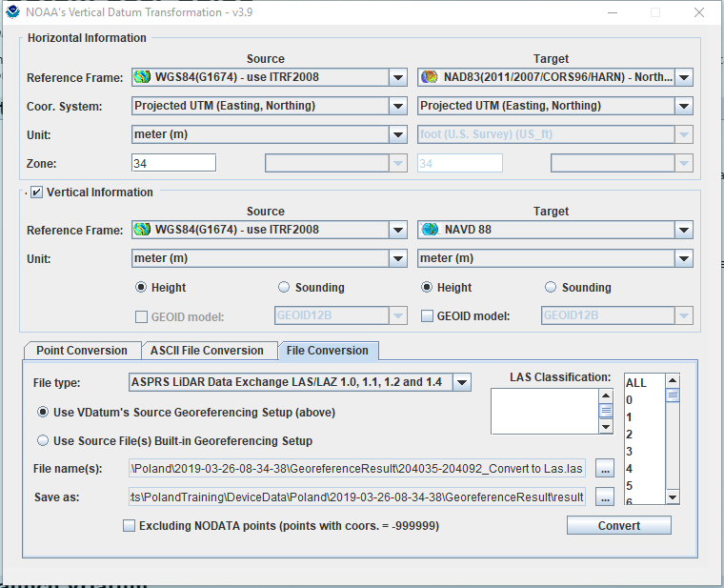Select target Sounding radio button

tap(551, 287)
